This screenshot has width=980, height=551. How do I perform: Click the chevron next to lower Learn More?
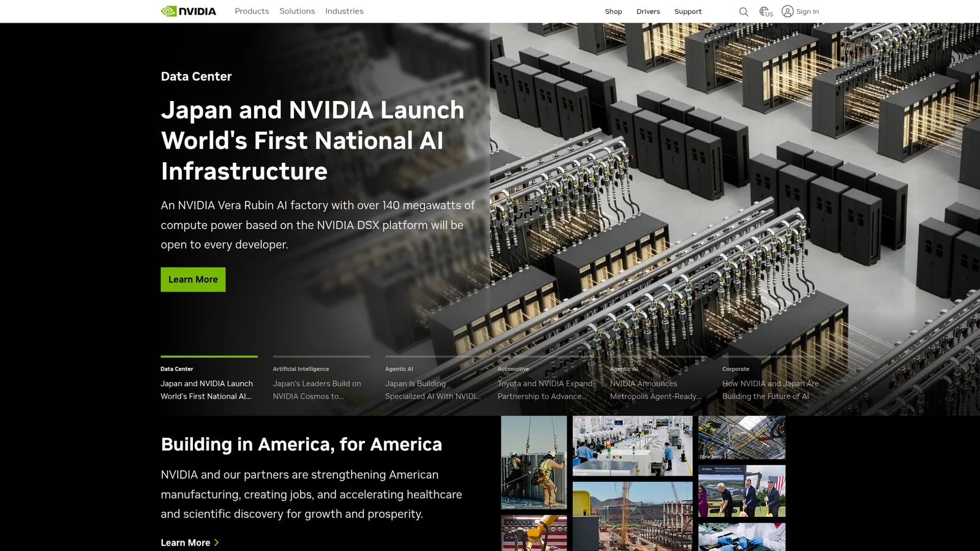click(x=216, y=542)
